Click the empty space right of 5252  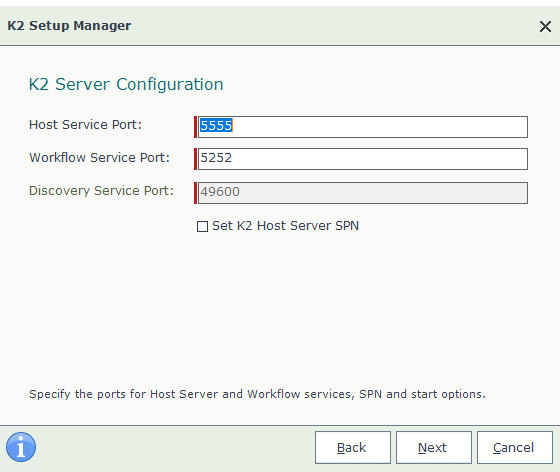point(379,159)
